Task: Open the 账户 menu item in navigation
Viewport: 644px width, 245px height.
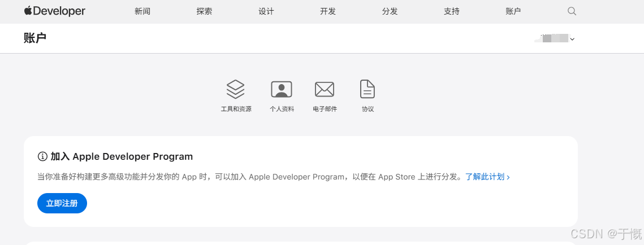Action: (513, 11)
